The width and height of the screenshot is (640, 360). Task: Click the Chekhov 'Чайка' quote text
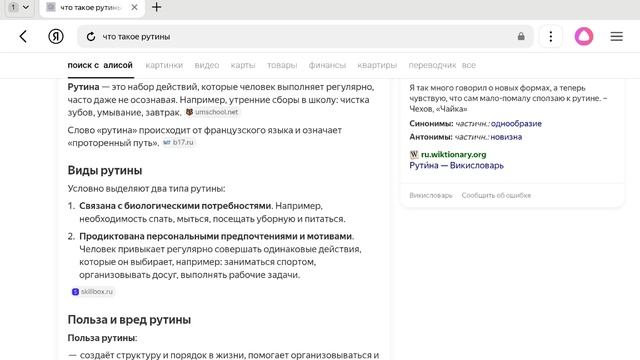pos(508,98)
